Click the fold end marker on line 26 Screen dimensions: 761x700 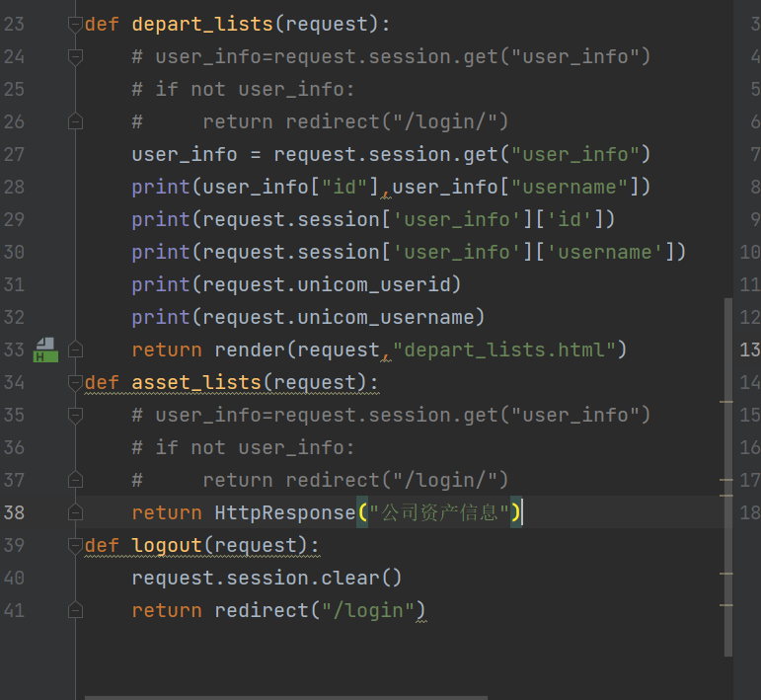pyautogui.click(x=75, y=121)
